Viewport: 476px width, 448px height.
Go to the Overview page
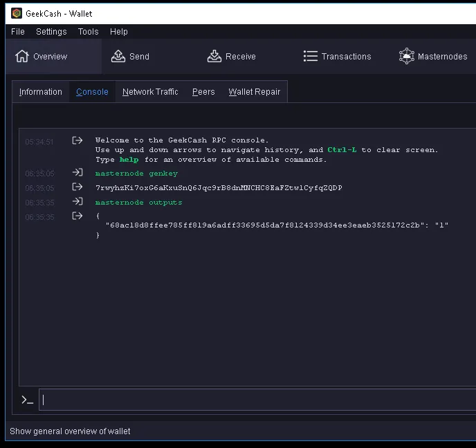click(53, 56)
